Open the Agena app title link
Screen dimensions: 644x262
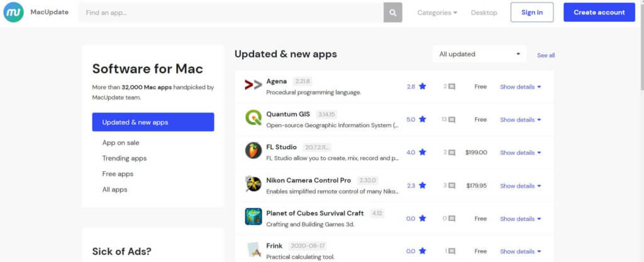(277, 81)
